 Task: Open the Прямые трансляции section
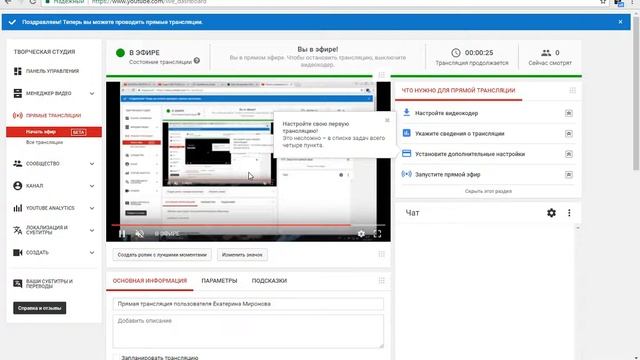[x=53, y=116]
